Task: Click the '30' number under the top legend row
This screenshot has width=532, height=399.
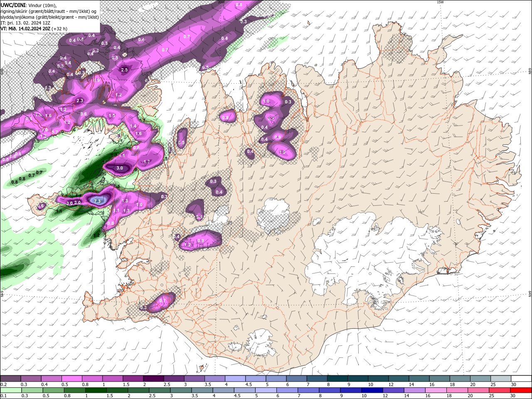Action: coord(513,384)
